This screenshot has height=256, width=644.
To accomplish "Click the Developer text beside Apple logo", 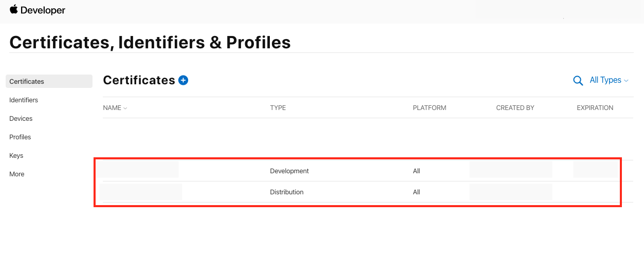I will (43, 10).
